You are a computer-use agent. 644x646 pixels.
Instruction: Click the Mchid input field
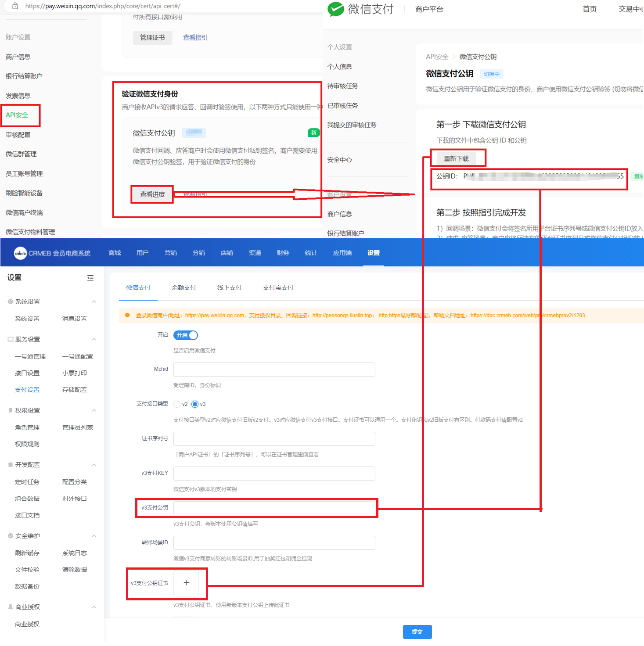pyautogui.click(x=274, y=370)
